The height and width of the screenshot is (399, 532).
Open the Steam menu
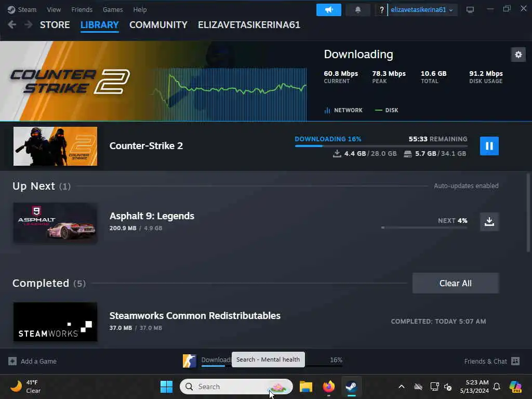(27, 9)
